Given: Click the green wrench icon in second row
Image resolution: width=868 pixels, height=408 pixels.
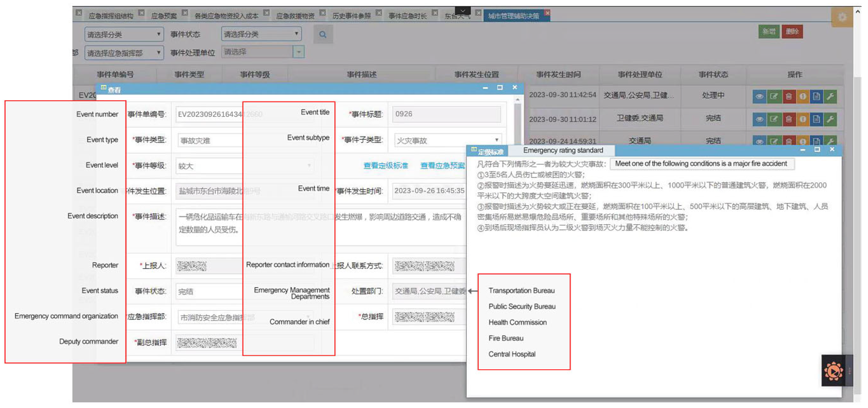Looking at the screenshot, I should click(x=831, y=119).
